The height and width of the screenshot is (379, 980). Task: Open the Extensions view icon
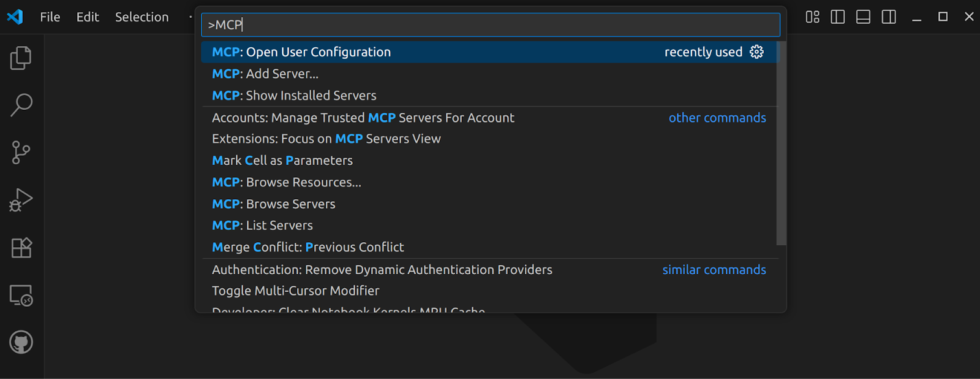point(21,248)
